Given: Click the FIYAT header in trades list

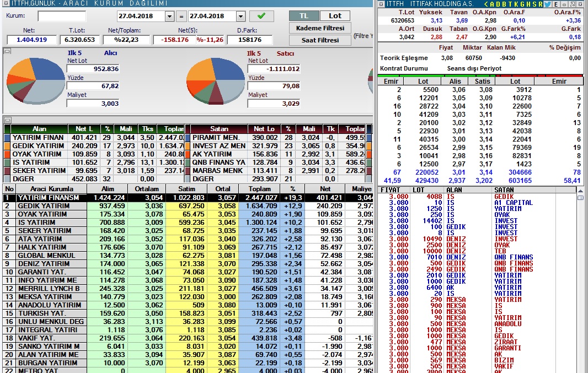Looking at the screenshot, I should (x=390, y=190).
